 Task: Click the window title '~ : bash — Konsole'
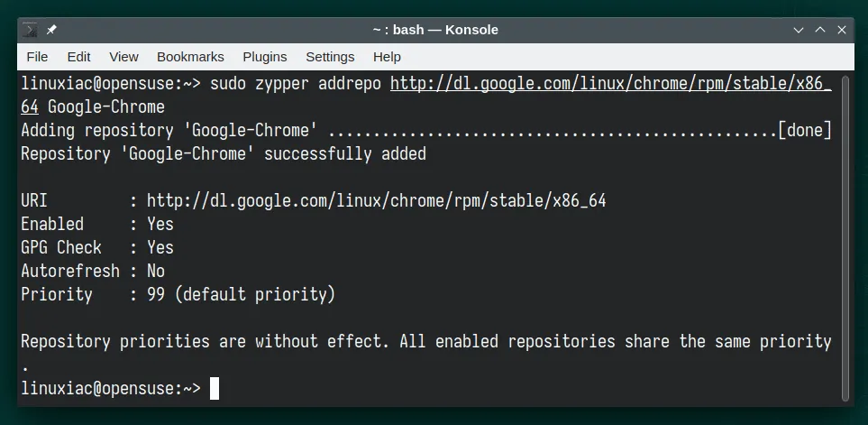[x=434, y=30]
